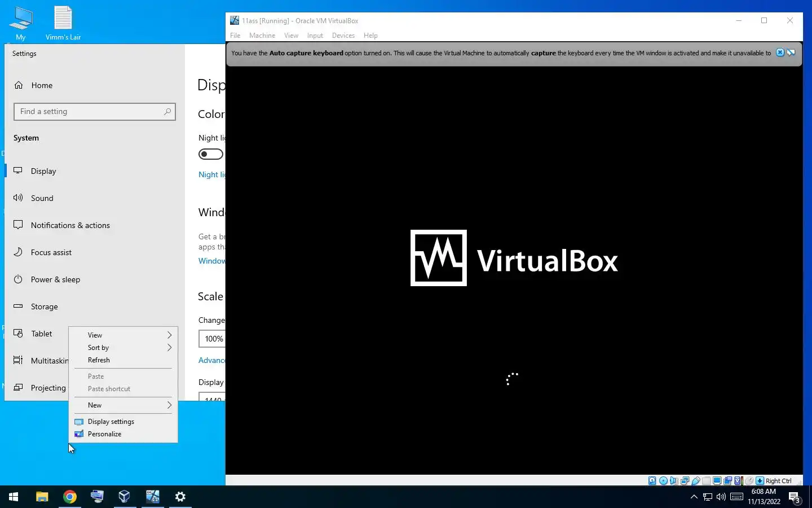Viewport: 812px width, 508px height.
Task: Open the clock showing 6:08 AM
Action: (764, 497)
